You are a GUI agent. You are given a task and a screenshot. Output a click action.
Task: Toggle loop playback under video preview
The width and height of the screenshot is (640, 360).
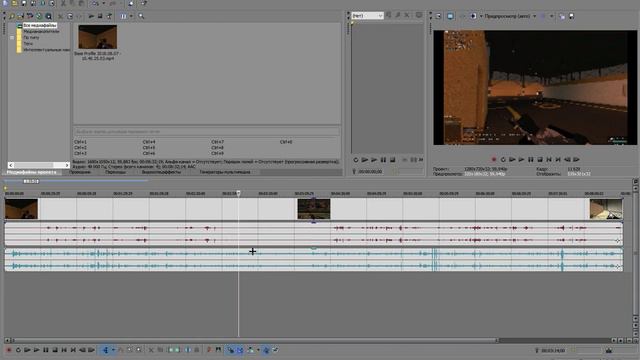(503, 160)
